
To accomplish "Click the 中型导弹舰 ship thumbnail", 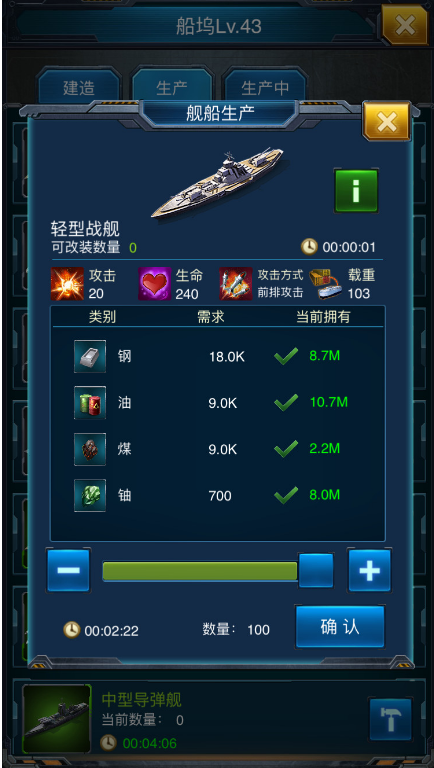I will click(x=57, y=719).
